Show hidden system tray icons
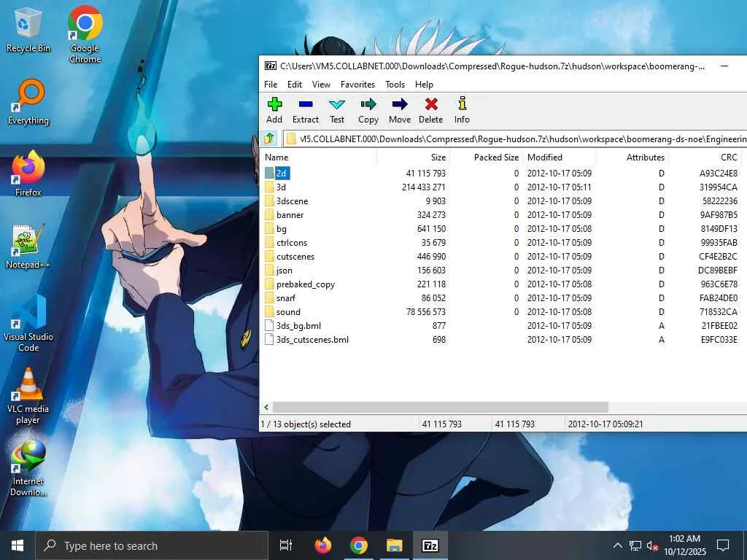747x560 pixels. pyautogui.click(x=617, y=545)
